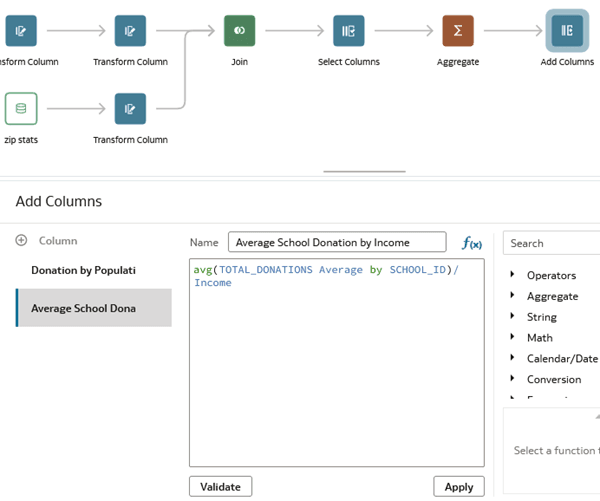The height and width of the screenshot is (501, 600).
Task: Select the Join node icon
Action: coord(239,31)
